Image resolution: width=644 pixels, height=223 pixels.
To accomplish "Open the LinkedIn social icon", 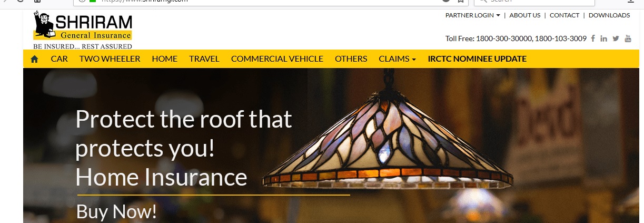I will pyautogui.click(x=603, y=38).
